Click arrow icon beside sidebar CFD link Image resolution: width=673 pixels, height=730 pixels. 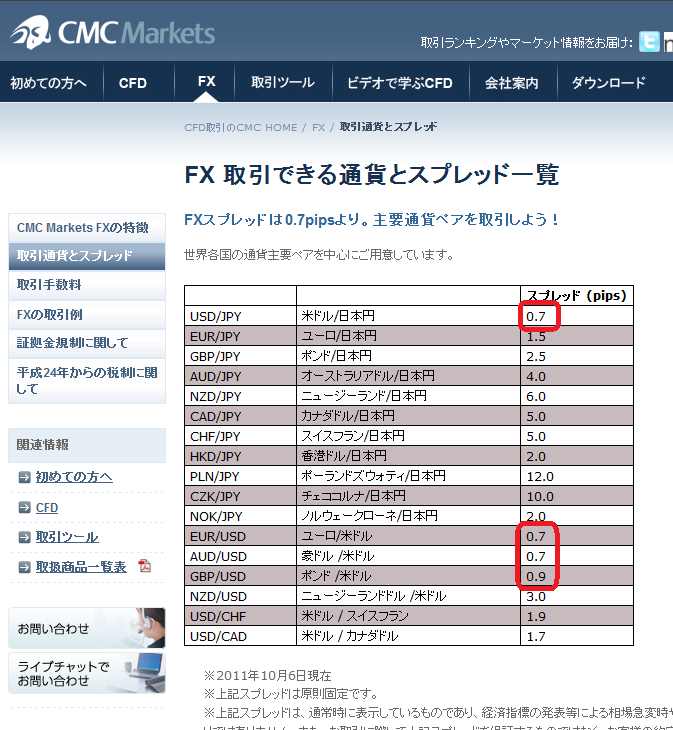(25, 508)
